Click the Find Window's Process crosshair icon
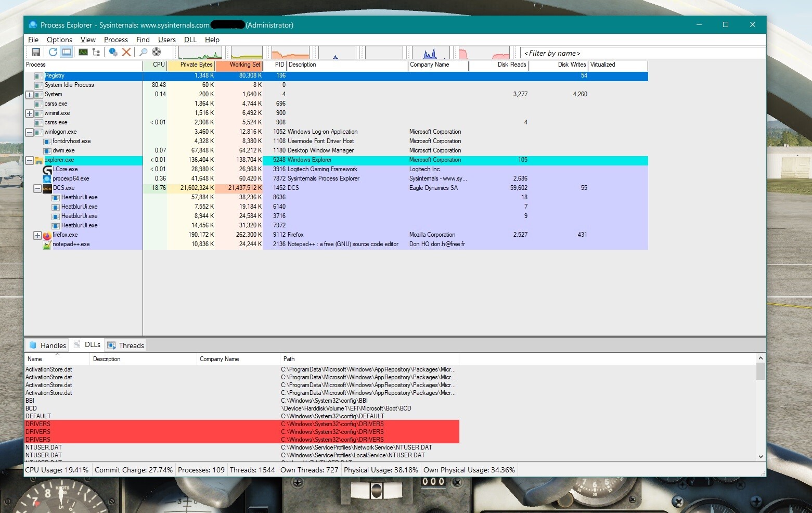Image resolution: width=812 pixels, height=513 pixels. coord(156,52)
